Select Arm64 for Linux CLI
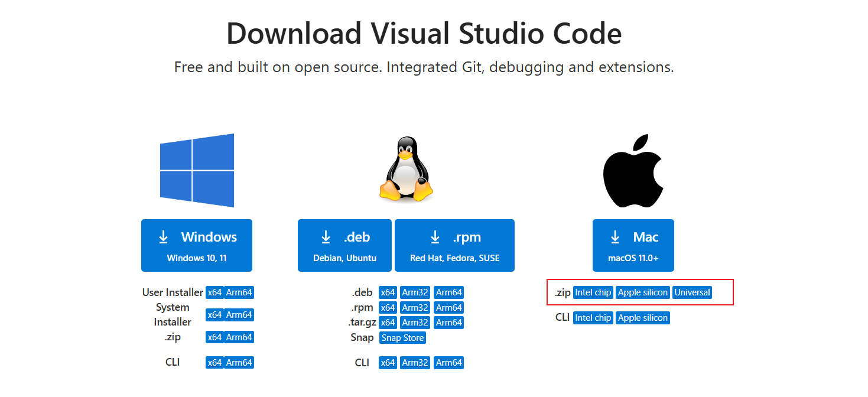Screen dimensions: 868x397 pos(448,363)
